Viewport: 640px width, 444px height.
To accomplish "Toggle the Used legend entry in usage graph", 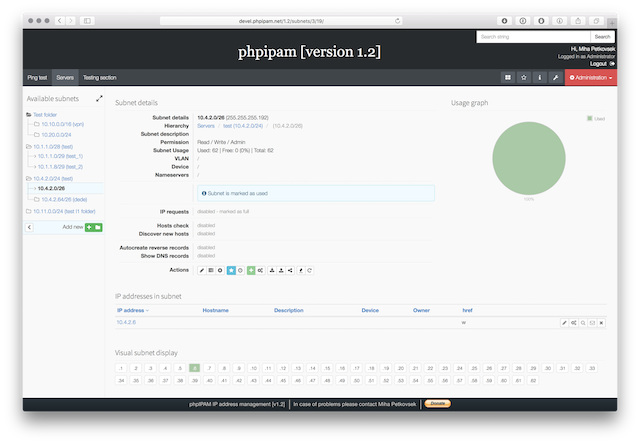I will tap(599, 118).
